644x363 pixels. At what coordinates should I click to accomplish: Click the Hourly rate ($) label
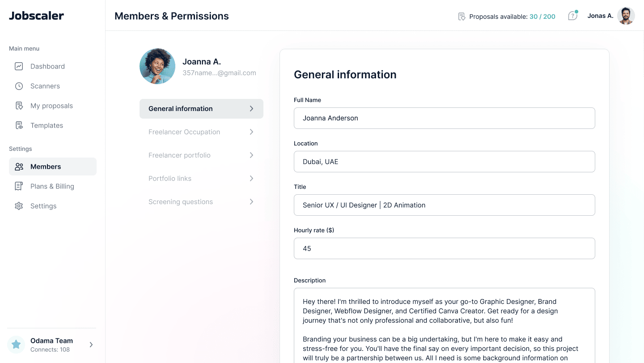[314, 230]
